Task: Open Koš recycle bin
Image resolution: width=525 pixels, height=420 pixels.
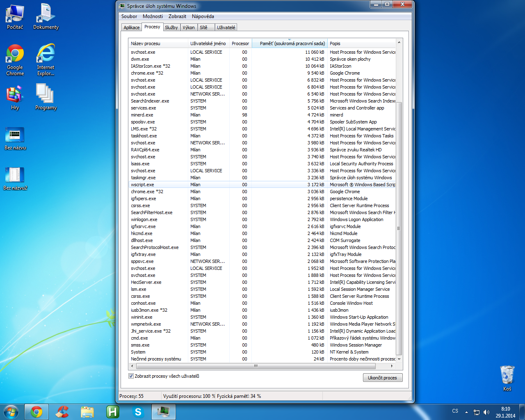Action: [x=507, y=378]
